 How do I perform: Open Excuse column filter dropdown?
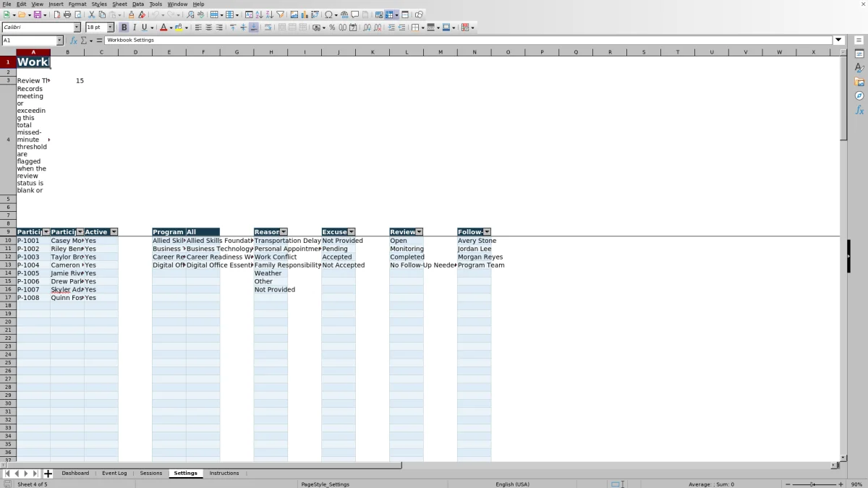pyautogui.click(x=352, y=232)
